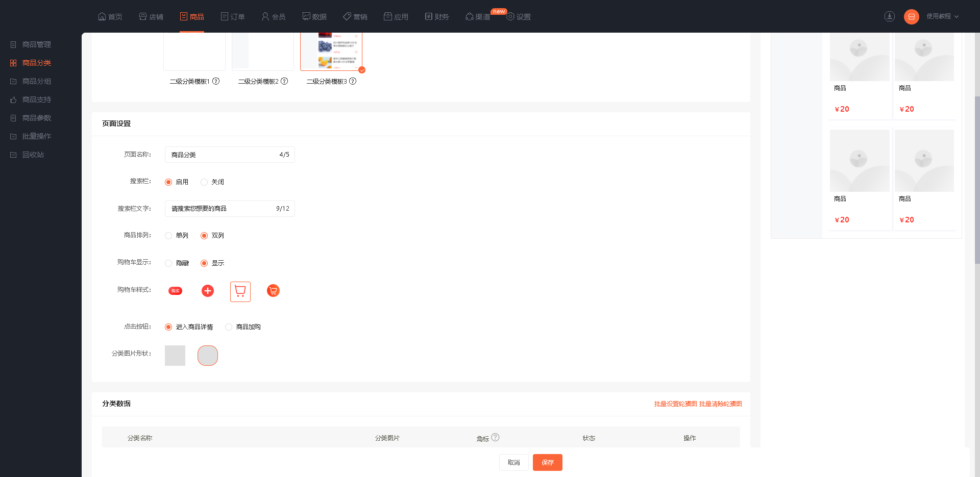Image resolution: width=980 pixels, height=477 pixels.
Task: Click the 回收站 sidebar icon
Action: tap(13, 155)
